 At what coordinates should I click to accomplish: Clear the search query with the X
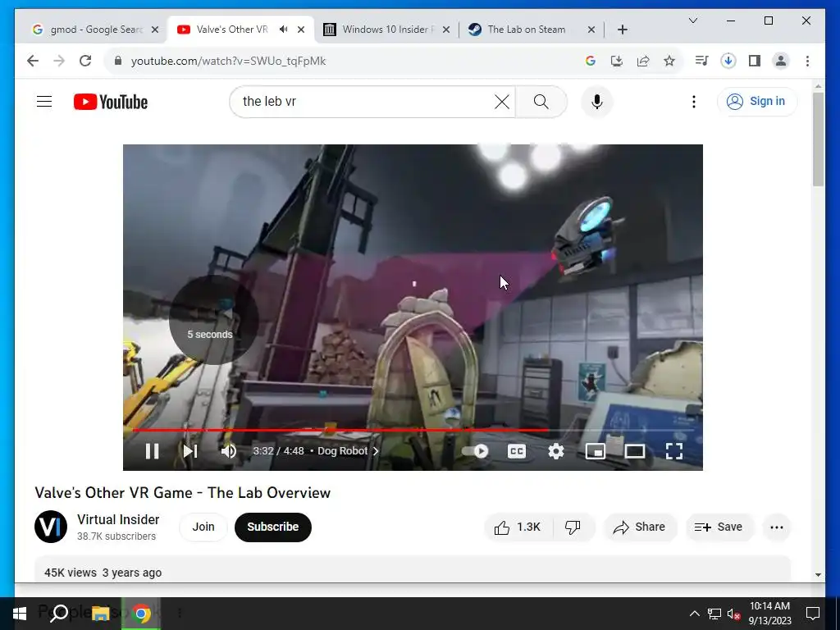502,101
